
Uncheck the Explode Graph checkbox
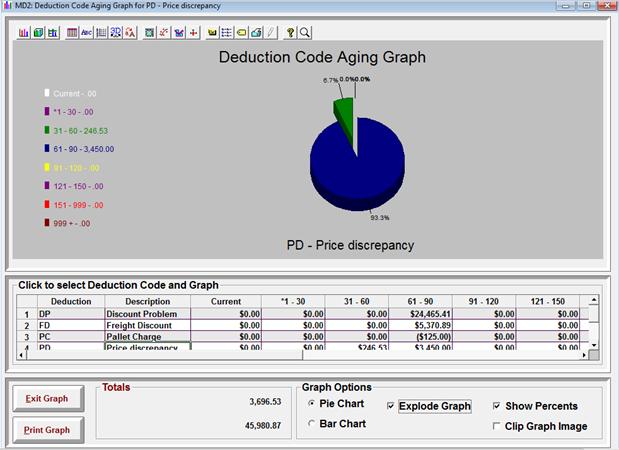(390, 406)
